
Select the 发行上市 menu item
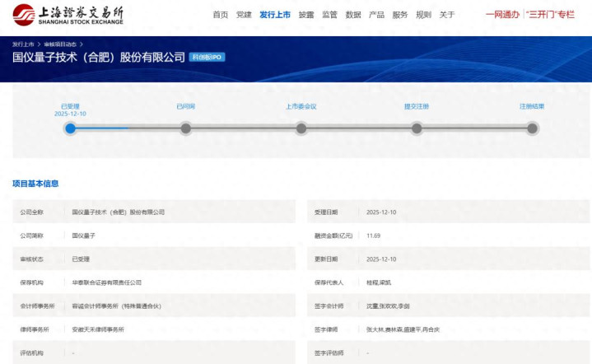275,15
